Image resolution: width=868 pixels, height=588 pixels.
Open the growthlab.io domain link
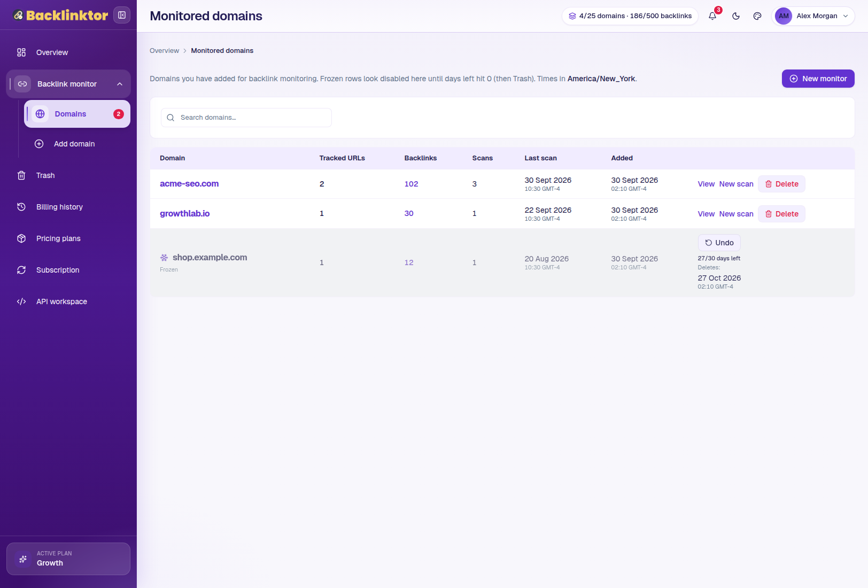[184, 214]
